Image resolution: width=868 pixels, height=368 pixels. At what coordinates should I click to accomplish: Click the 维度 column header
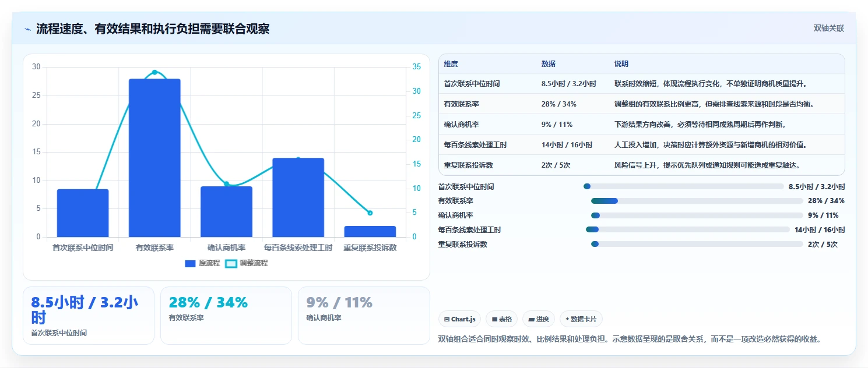pos(451,64)
